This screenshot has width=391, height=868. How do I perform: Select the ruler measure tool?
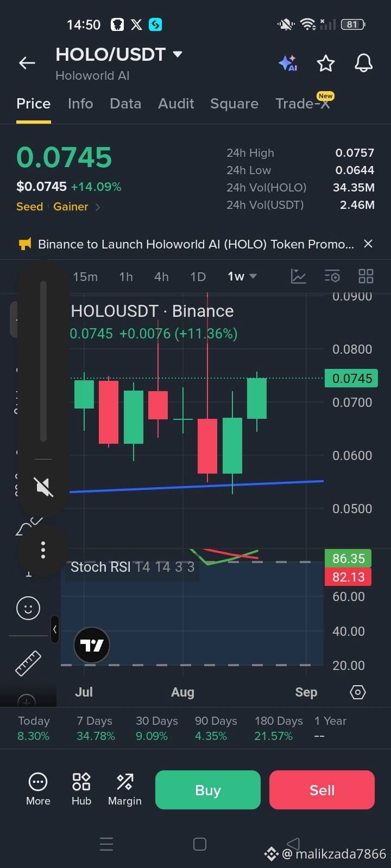pos(28,663)
